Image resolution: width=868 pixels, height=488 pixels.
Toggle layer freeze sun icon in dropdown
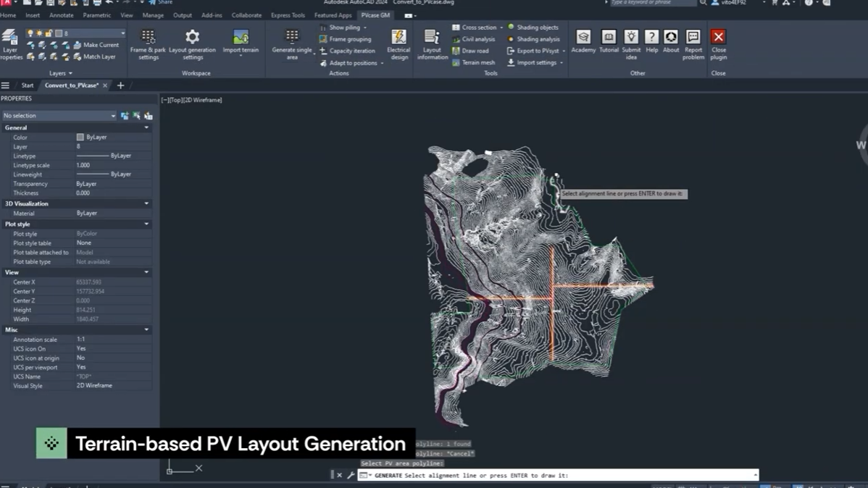tap(39, 33)
